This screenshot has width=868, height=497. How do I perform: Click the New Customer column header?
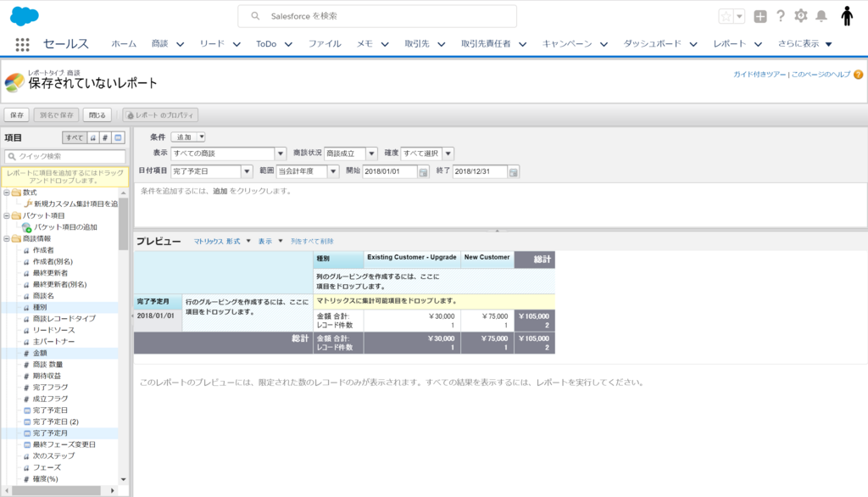pyautogui.click(x=487, y=258)
